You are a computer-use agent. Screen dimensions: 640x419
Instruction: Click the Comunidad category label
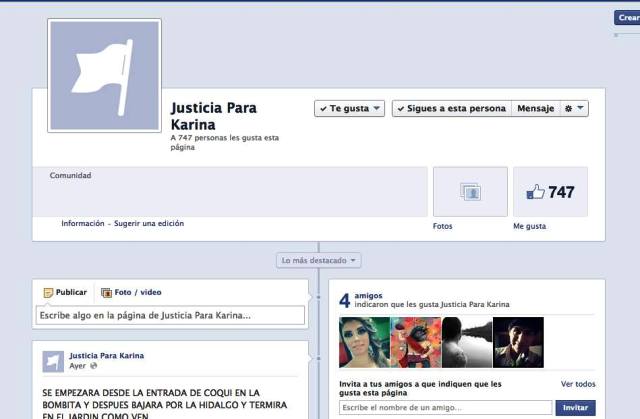click(70, 175)
